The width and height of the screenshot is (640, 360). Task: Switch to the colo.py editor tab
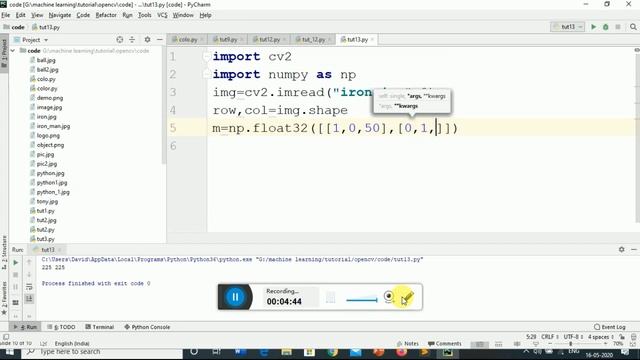pos(188,40)
